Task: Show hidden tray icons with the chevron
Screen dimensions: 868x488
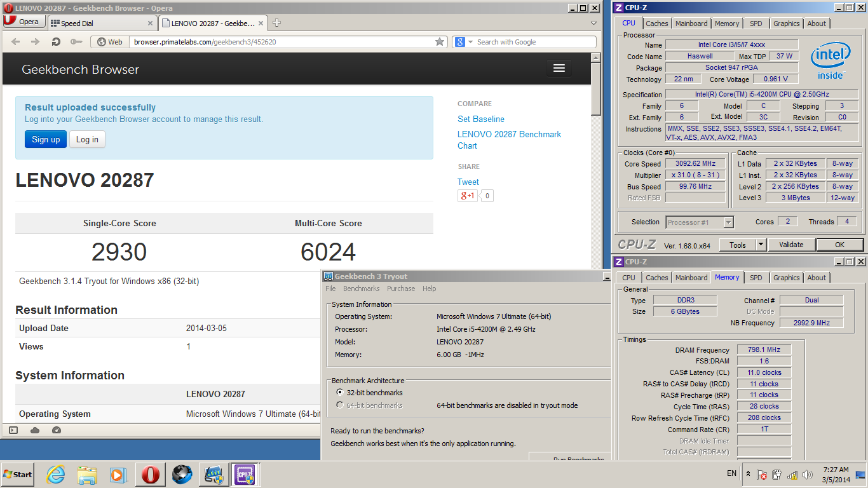Action: click(x=748, y=474)
